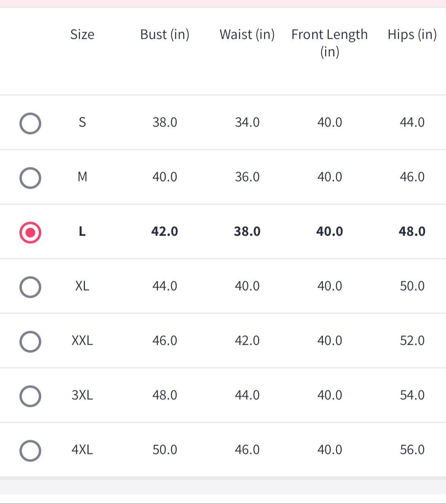Click bold hips value 48.0 in L row
This screenshot has width=446, height=504.
[x=412, y=231]
